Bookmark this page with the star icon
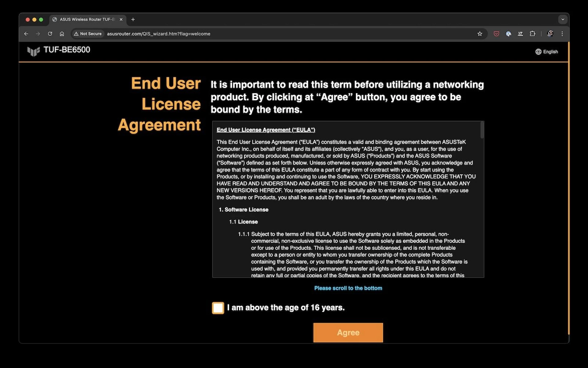The height and width of the screenshot is (368, 588). pos(480,34)
